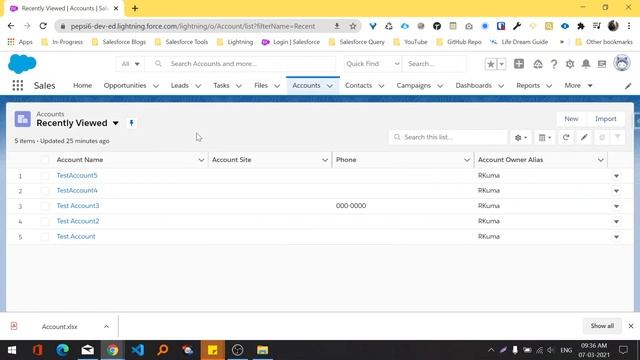
Task: Open the Salesforce Help question mark
Action: (553, 64)
